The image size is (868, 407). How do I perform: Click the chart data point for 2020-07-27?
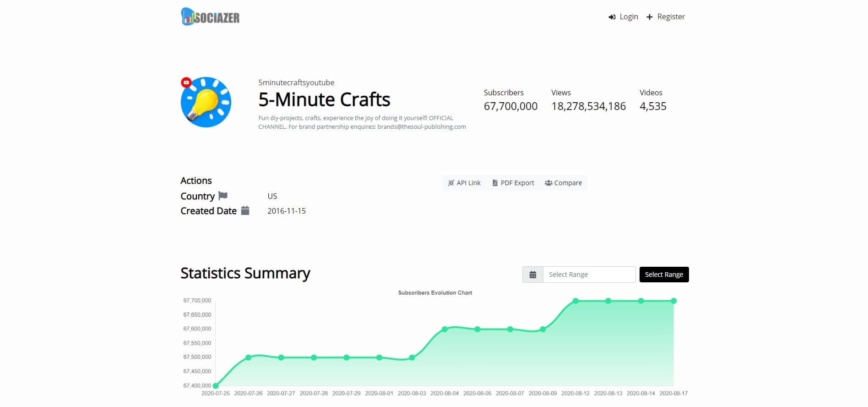point(281,357)
